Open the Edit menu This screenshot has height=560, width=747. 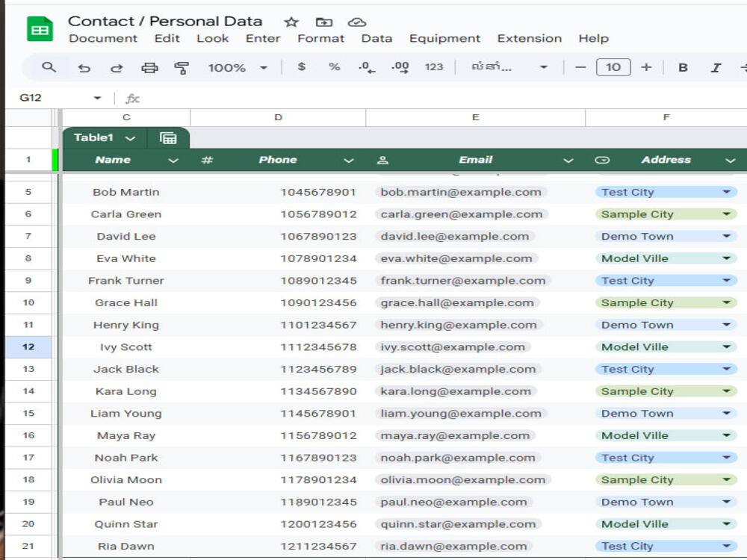(x=167, y=39)
